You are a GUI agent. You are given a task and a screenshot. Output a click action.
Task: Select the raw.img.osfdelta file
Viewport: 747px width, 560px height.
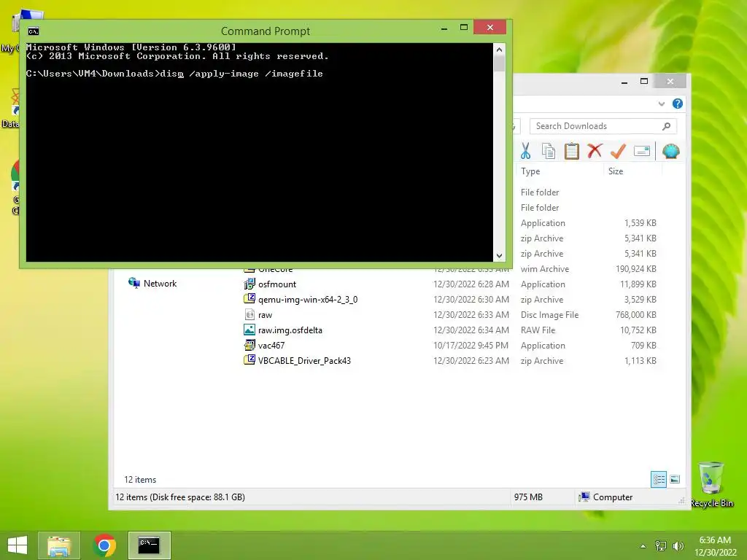point(290,330)
